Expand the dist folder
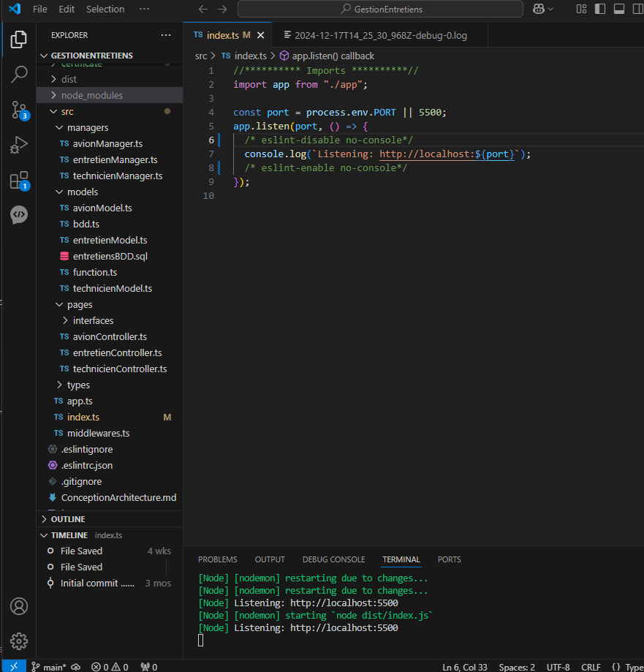The width and height of the screenshot is (644, 672). pos(110,79)
